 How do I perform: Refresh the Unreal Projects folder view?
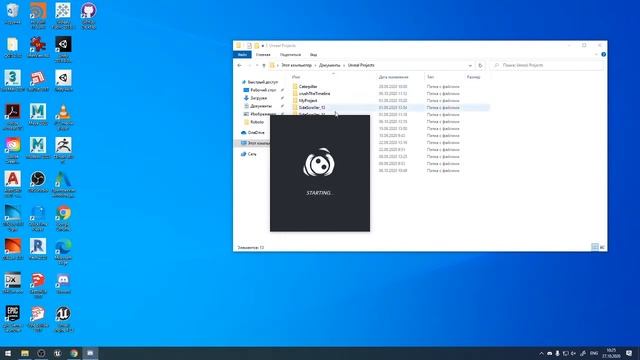(x=480, y=65)
